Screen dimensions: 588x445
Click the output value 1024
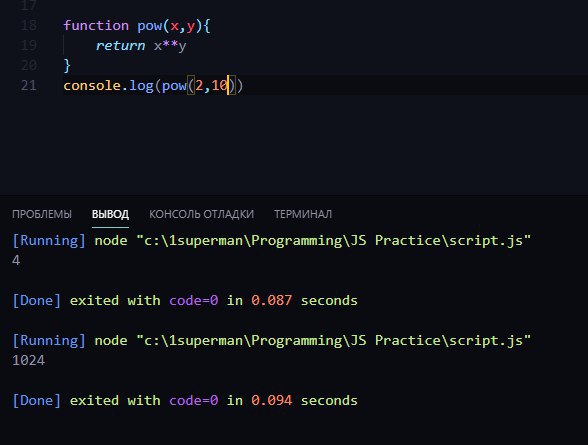coord(28,360)
